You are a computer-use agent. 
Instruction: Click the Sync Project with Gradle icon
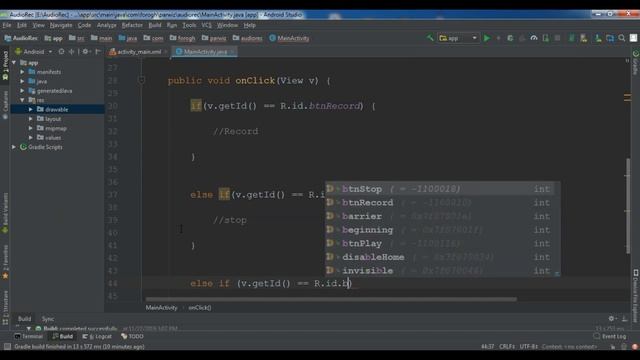click(x=572, y=38)
